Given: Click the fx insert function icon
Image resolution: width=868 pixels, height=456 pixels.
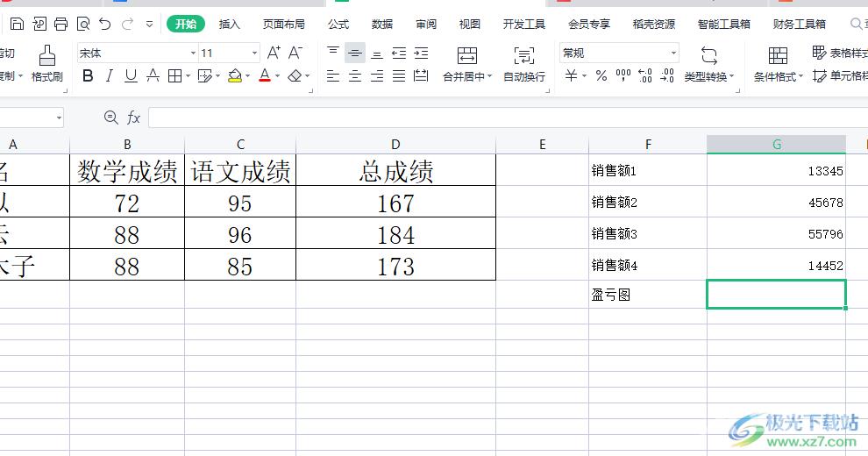Looking at the screenshot, I should click(133, 118).
